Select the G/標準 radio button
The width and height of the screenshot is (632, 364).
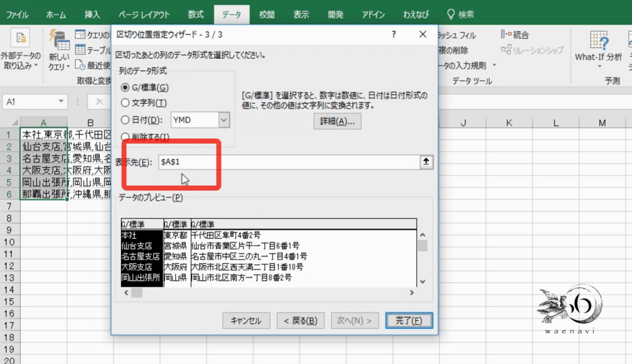125,88
